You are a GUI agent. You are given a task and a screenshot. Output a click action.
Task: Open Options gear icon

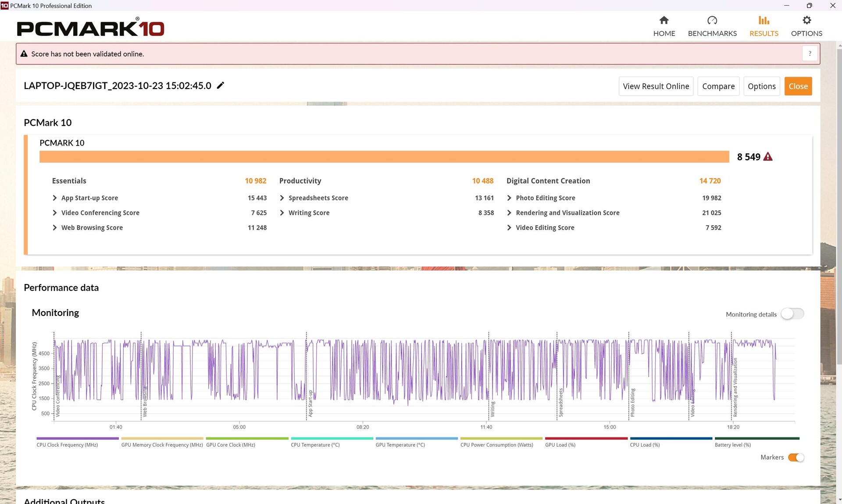tap(806, 20)
